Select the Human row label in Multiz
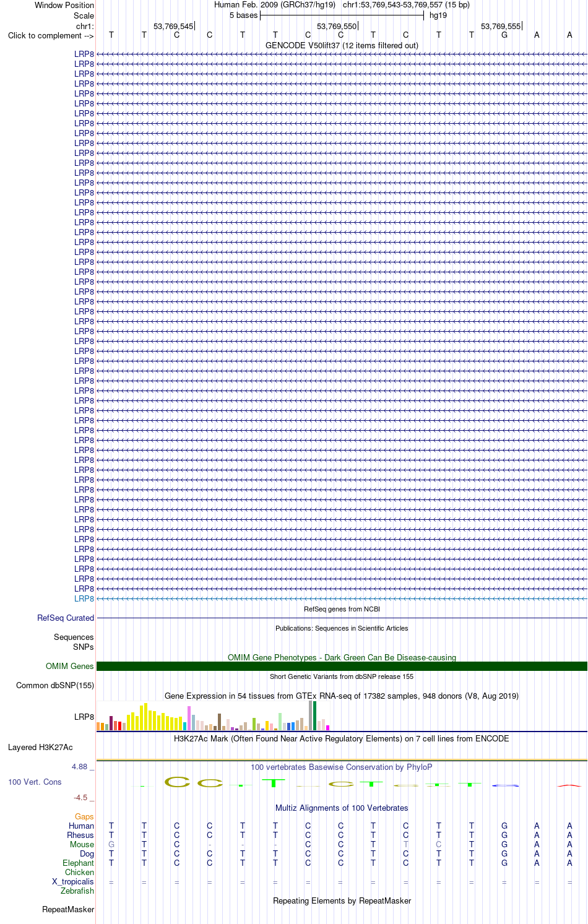Screen dimensions: 588x924 [x=82, y=826]
